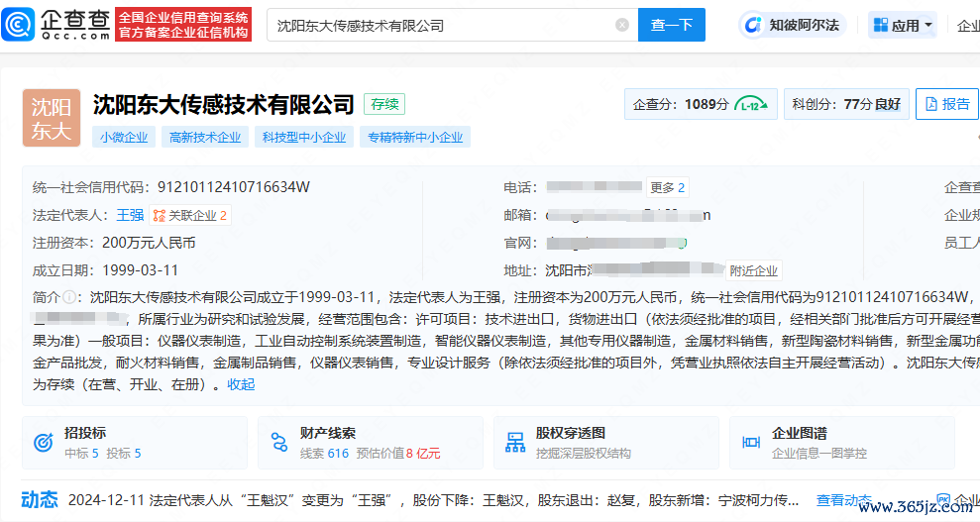980x522 pixels.
Task: Open the 招投标 card
Action: 135,443
